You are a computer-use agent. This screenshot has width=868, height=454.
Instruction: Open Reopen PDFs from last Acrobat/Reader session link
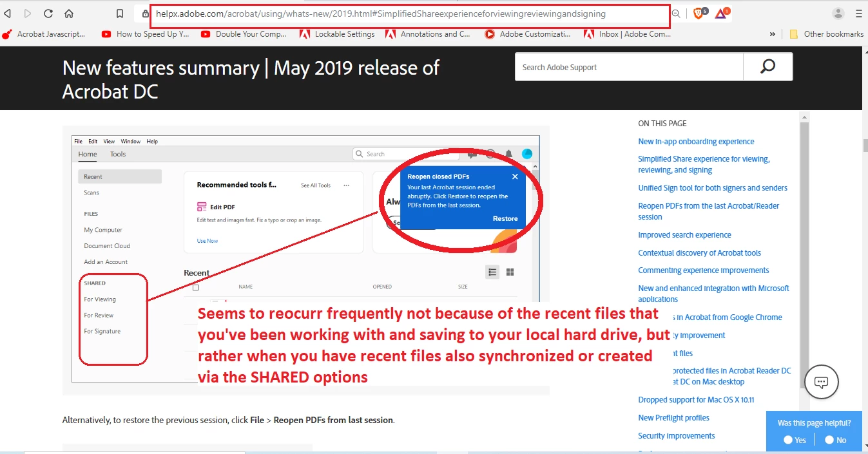tap(708, 211)
